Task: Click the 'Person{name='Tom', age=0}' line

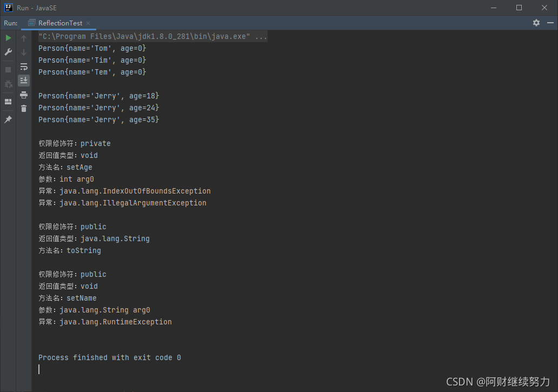Action: pos(92,48)
